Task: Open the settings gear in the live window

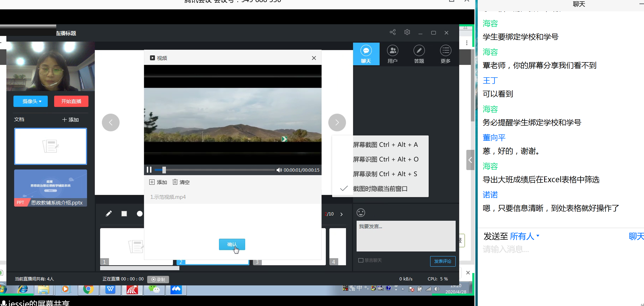Action: coord(407,32)
